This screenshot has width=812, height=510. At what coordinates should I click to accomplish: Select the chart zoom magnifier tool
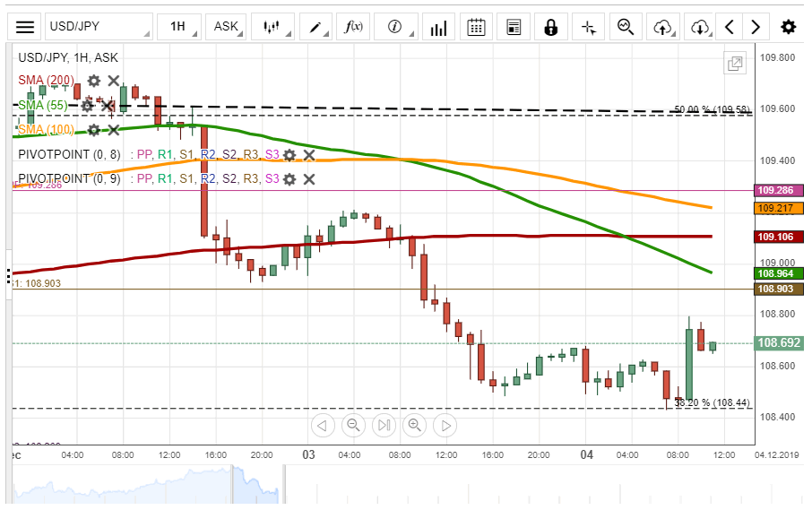click(x=626, y=27)
